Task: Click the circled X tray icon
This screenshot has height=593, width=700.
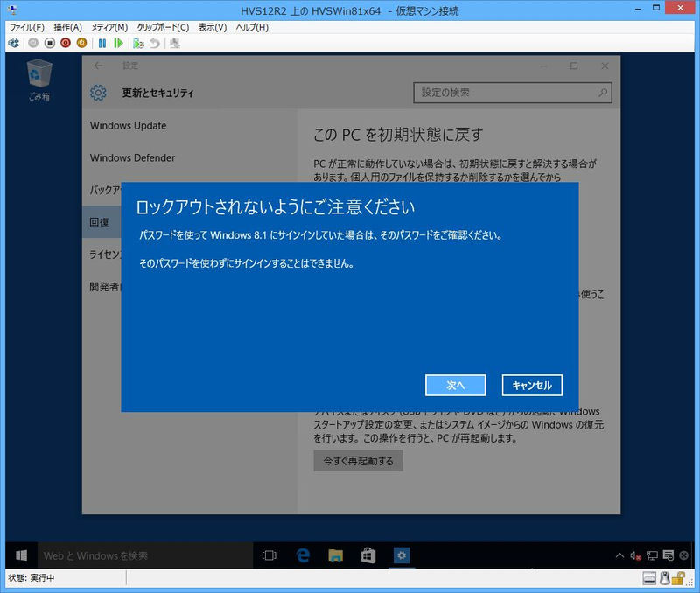Action: (x=683, y=555)
